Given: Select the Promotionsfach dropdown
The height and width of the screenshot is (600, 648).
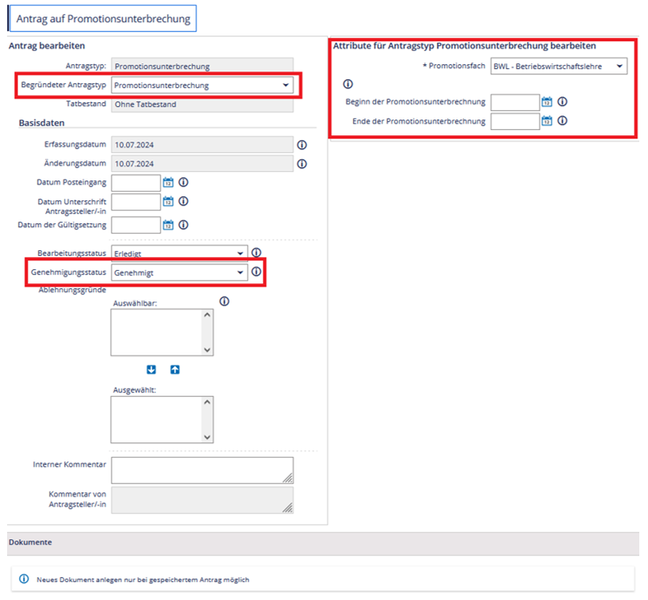Looking at the screenshot, I should (x=558, y=66).
